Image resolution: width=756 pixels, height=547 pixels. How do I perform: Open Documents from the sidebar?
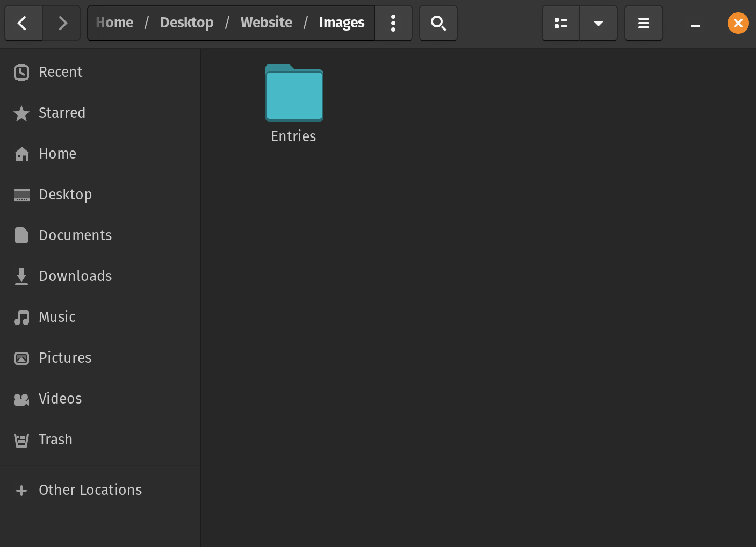[75, 235]
